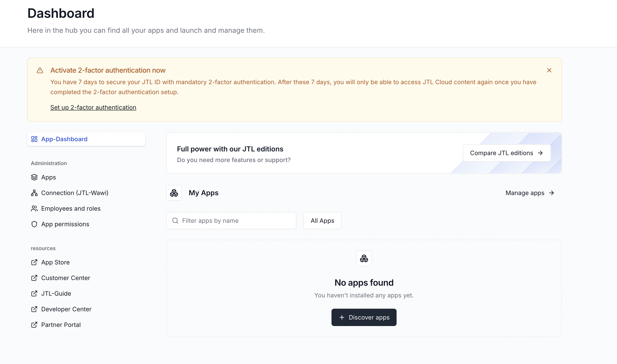Click Developer Center external link icon

tap(34, 309)
